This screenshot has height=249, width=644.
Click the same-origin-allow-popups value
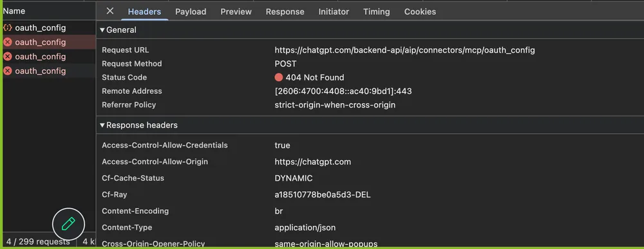click(326, 244)
